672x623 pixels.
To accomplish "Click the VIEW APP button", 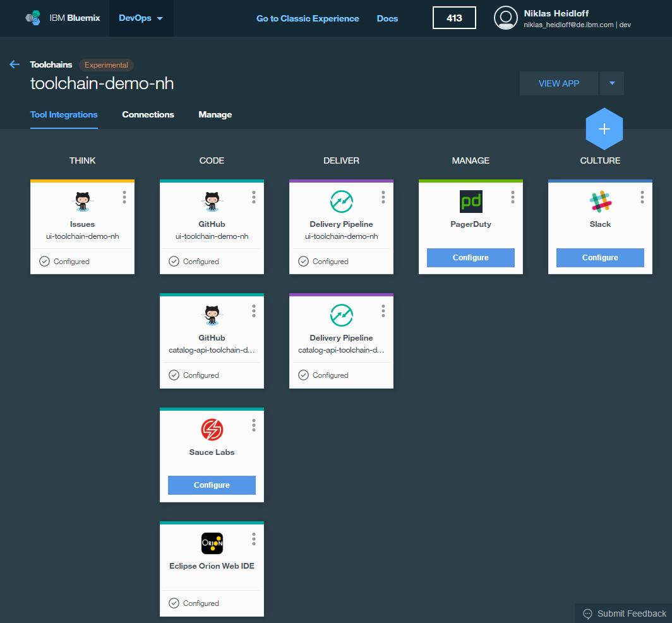I will pos(559,83).
